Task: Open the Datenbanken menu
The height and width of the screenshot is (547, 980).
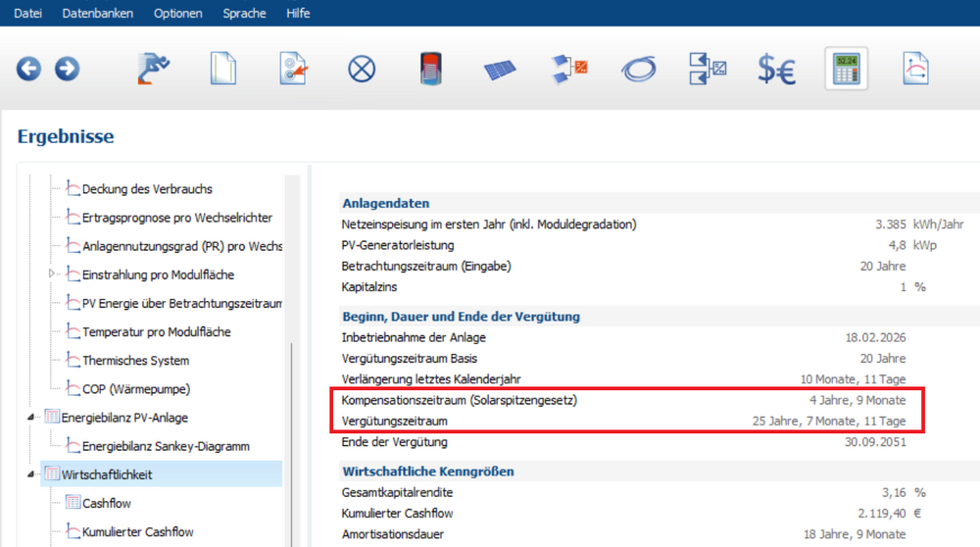Action: tap(97, 13)
